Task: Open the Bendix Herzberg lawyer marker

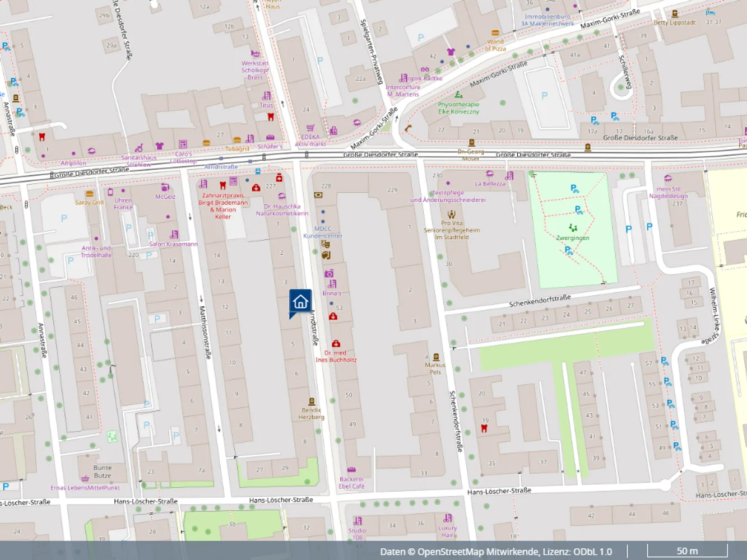Action: tap(312, 402)
